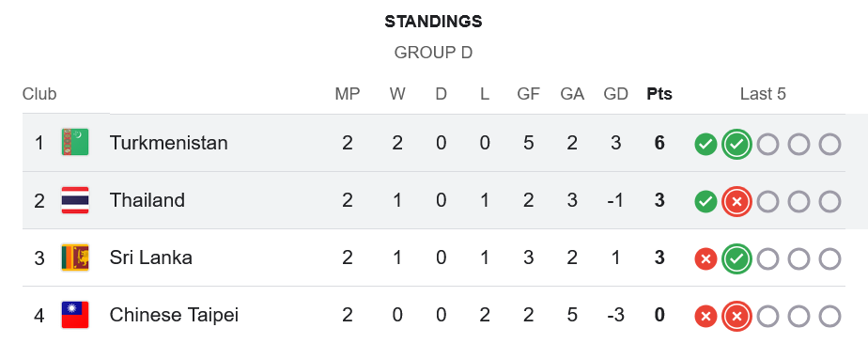Image resolution: width=868 pixels, height=359 pixels.
Task: Click the Chinese Taipei flag icon
Action: [x=75, y=315]
